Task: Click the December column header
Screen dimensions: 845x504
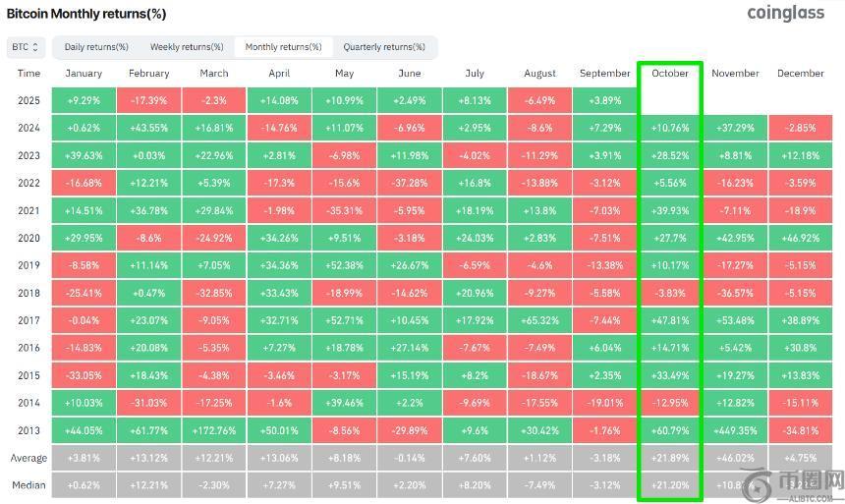Action: pos(800,74)
